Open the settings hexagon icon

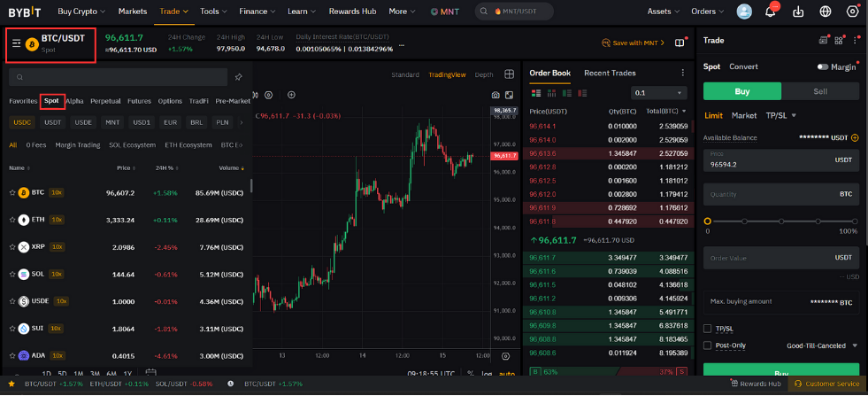[852, 12]
